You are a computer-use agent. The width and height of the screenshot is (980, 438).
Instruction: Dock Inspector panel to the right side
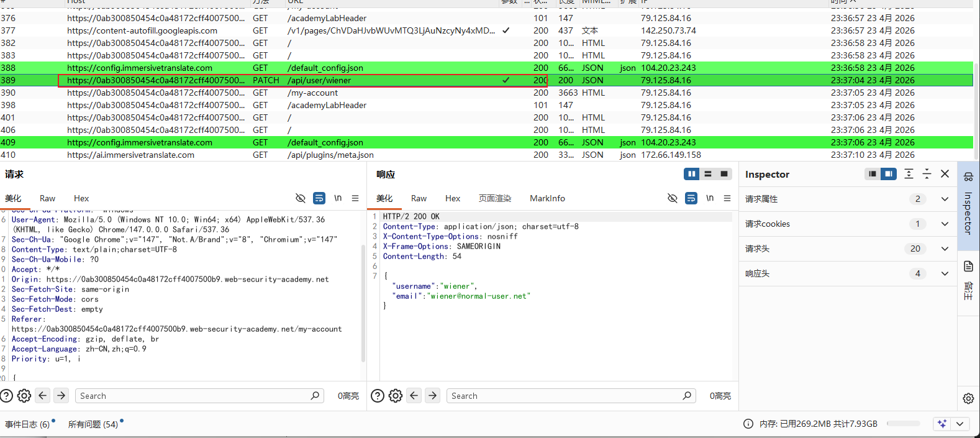pos(889,174)
